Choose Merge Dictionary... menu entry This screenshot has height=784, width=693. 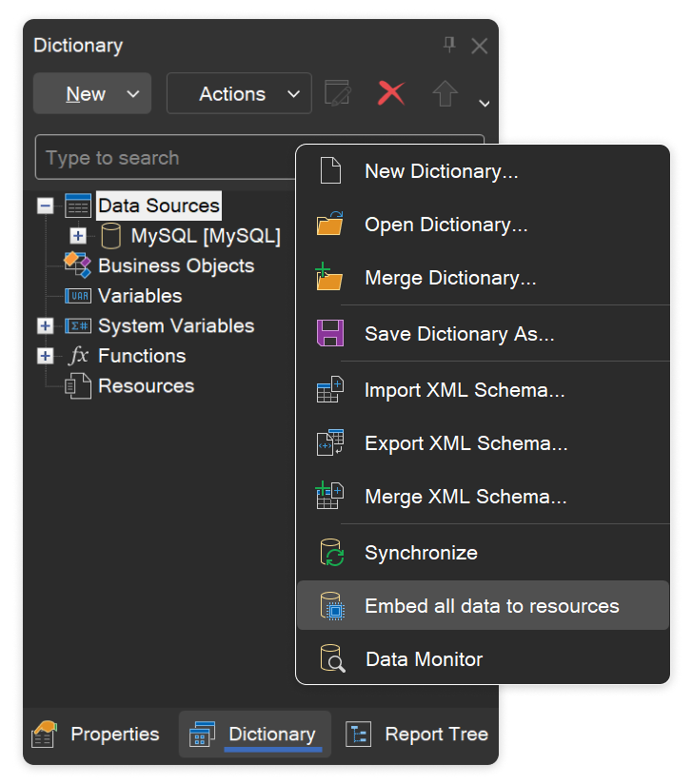coord(483,278)
